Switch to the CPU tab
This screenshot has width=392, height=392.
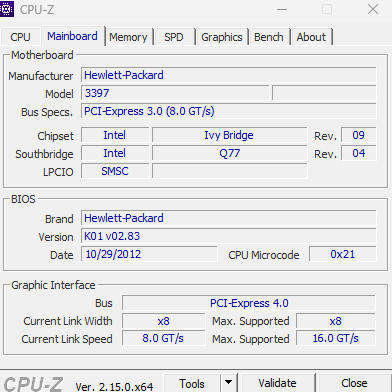point(20,37)
